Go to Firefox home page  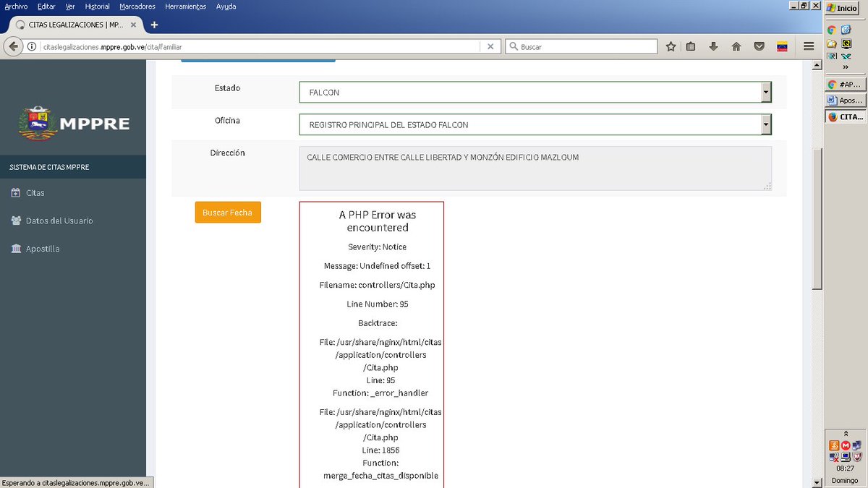point(736,46)
